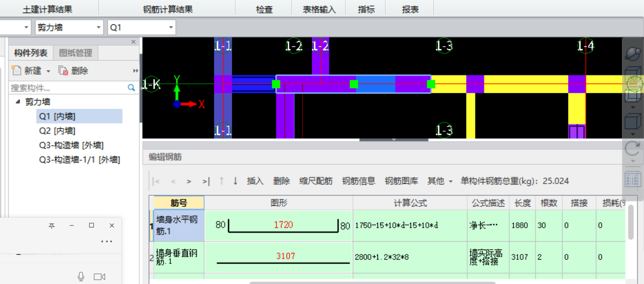Image resolution: width=644 pixels, height=284 pixels.
Task: Click the 计算公式 column header
Action: pyautogui.click(x=410, y=203)
